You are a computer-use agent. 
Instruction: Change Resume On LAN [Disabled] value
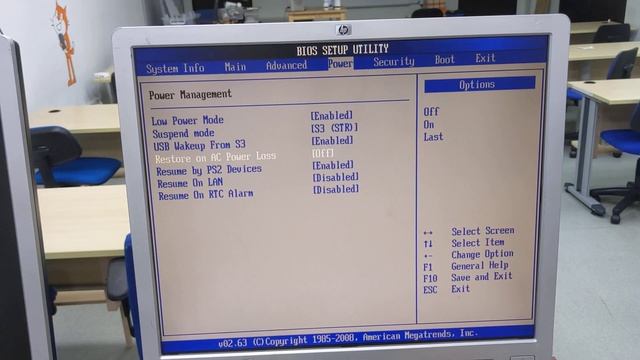point(336,178)
